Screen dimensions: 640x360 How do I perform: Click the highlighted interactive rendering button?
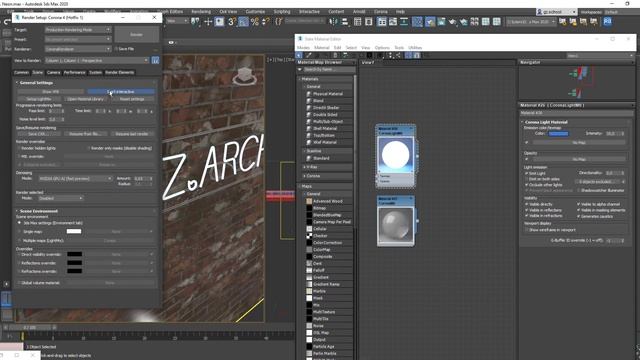tap(121, 92)
